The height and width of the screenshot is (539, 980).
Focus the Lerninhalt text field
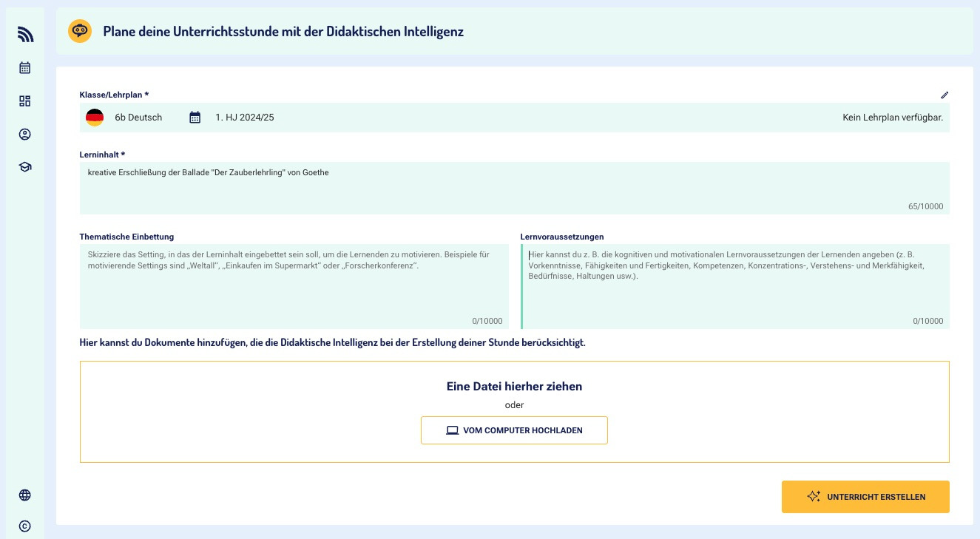click(x=514, y=188)
